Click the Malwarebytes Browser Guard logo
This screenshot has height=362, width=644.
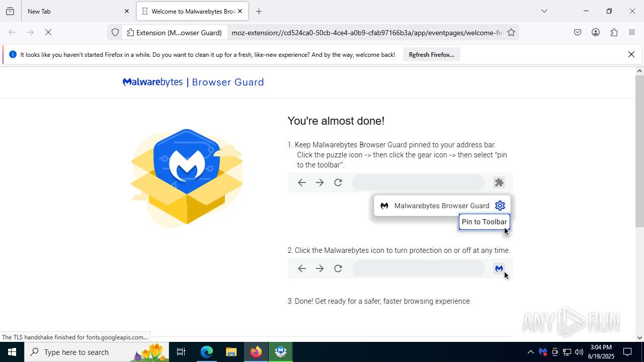pyautogui.click(x=193, y=82)
